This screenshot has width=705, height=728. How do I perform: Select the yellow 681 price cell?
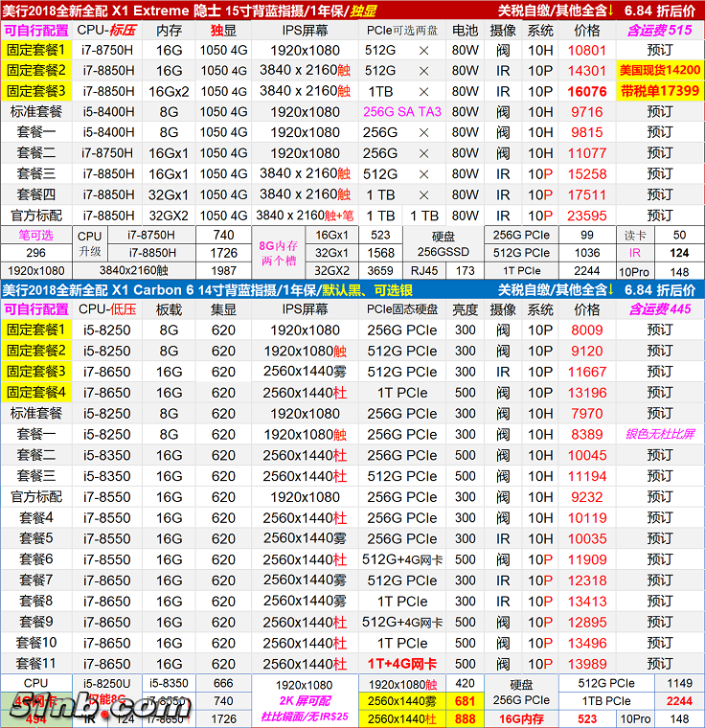[466, 701]
